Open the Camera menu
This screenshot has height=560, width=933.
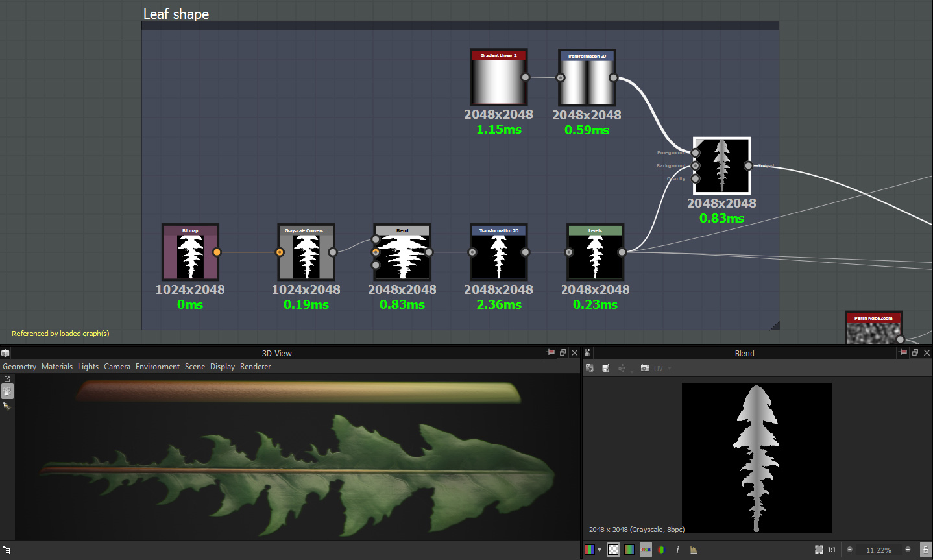tap(117, 367)
